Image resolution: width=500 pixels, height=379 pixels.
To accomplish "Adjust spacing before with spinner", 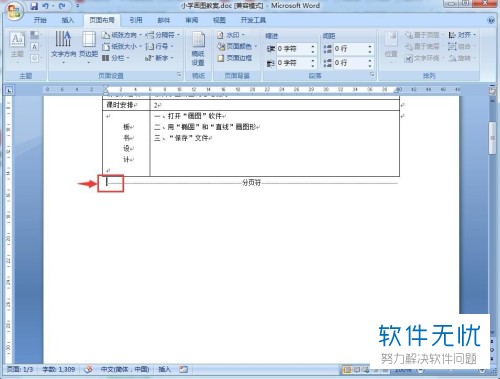I will pos(370,49).
